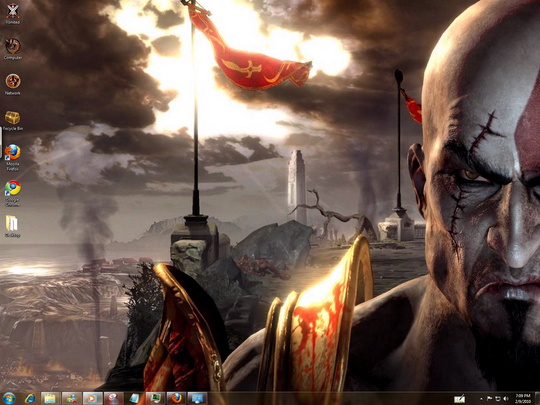Open the network status tray icon
This screenshot has width=540, height=405.
tap(498, 398)
